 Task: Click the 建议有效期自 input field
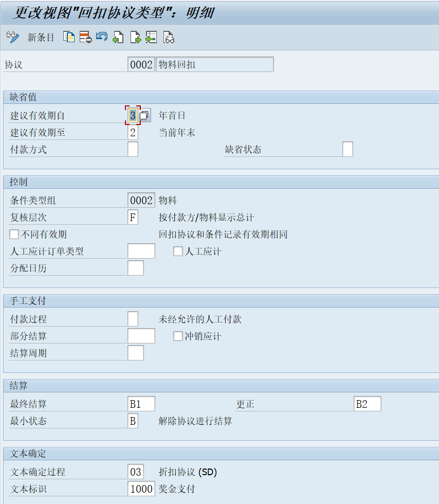(133, 115)
